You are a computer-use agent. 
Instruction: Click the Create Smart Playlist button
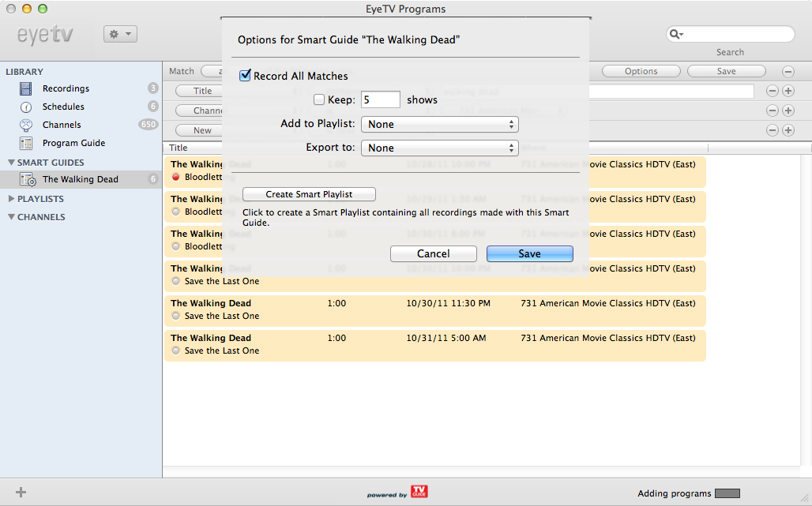click(x=309, y=194)
